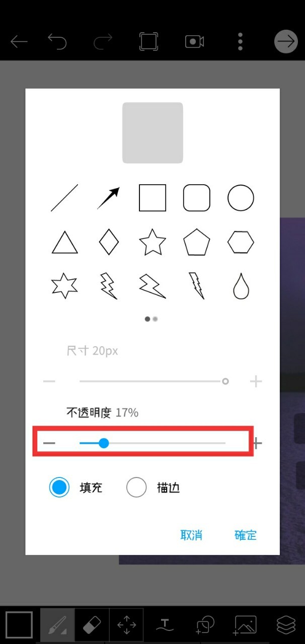Viewport: 305px width, 644px height.
Task: Choose the five-point star shape
Action: (x=152, y=242)
